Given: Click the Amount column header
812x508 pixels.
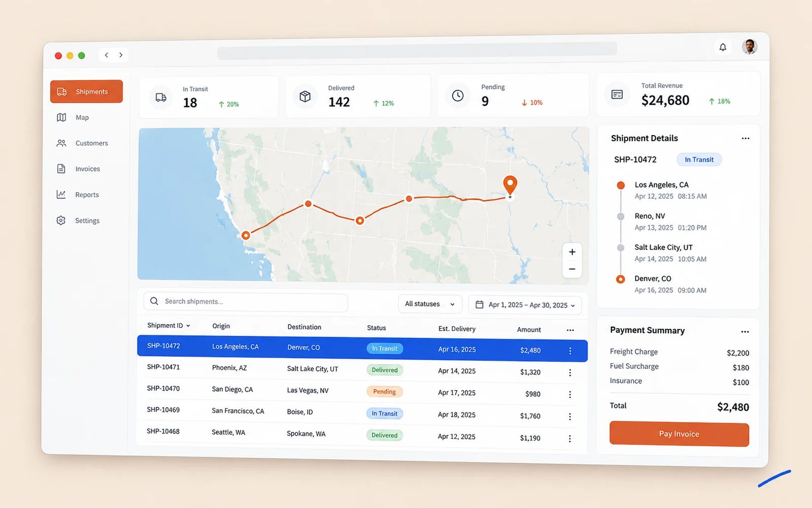Looking at the screenshot, I should click(x=529, y=330).
